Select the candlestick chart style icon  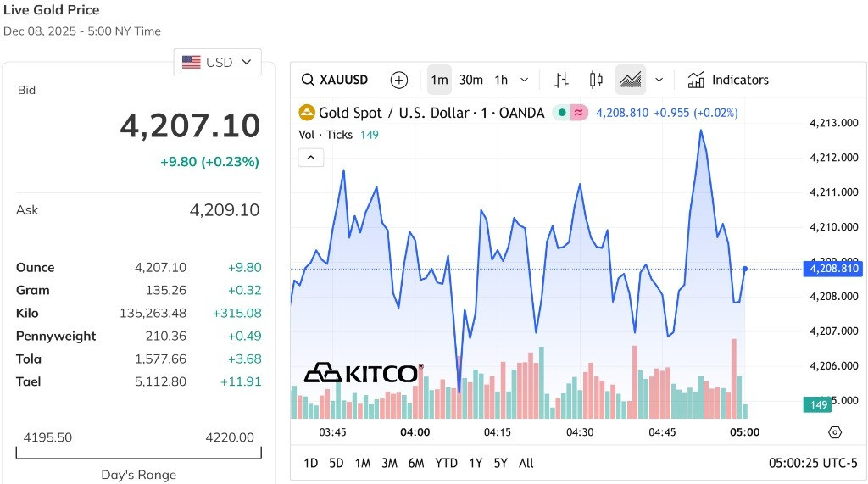coord(596,80)
